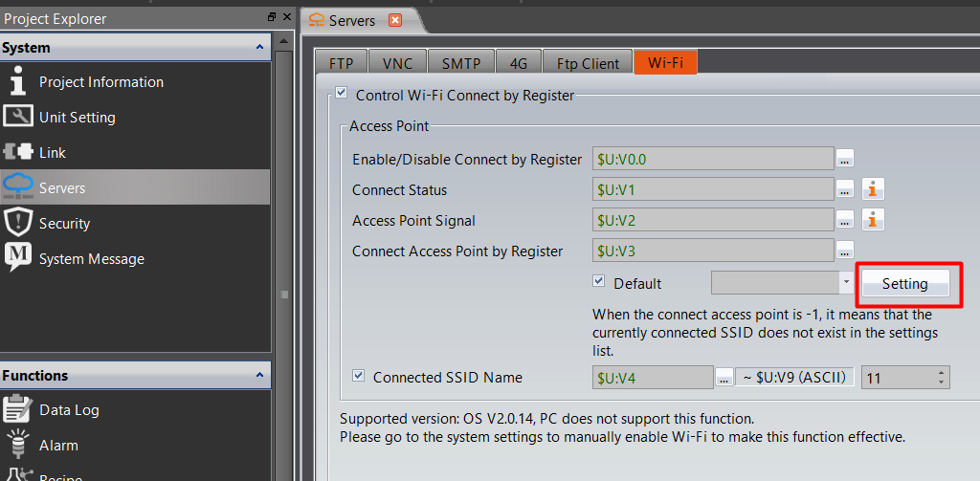Image resolution: width=980 pixels, height=481 pixels.
Task: Open the Alarm function
Action: pos(58,445)
